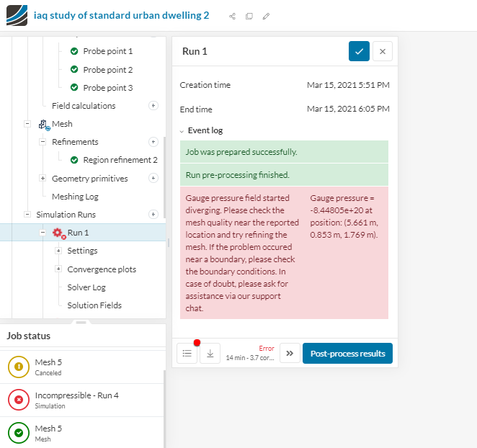Open the job list icon with red dot
Image resolution: width=477 pixels, height=448 pixels.
(x=187, y=354)
